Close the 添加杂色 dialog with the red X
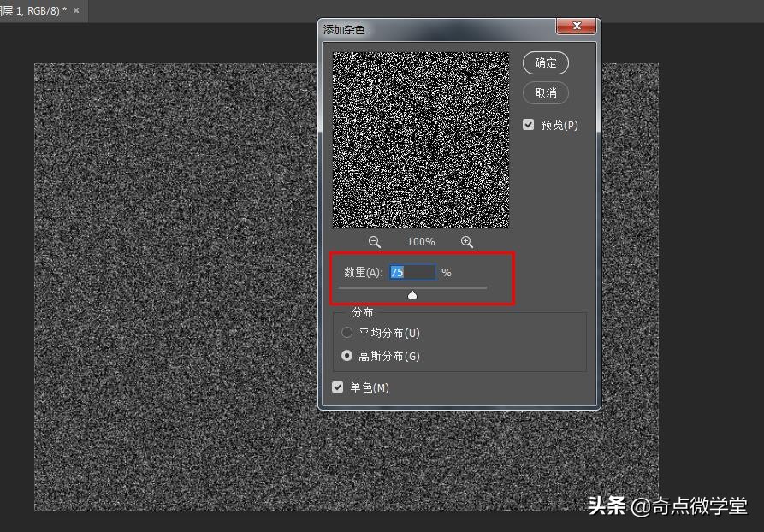This screenshot has height=532, width=764. click(576, 26)
